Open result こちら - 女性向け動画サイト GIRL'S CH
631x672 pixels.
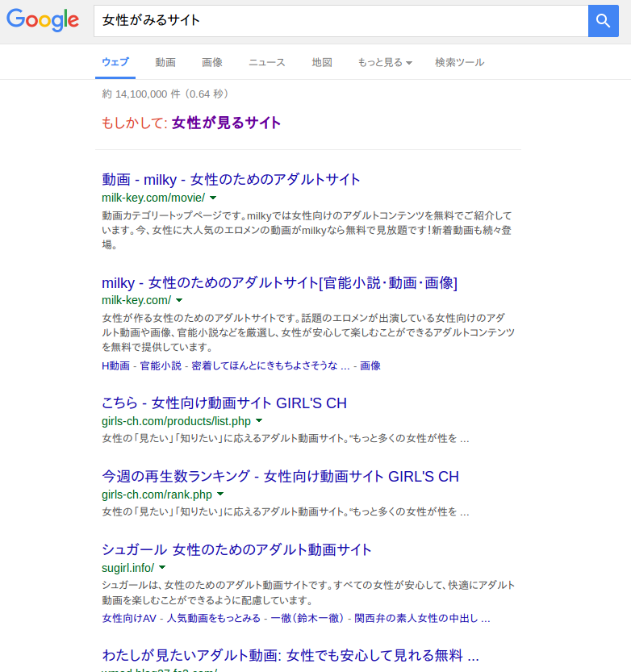click(x=224, y=403)
